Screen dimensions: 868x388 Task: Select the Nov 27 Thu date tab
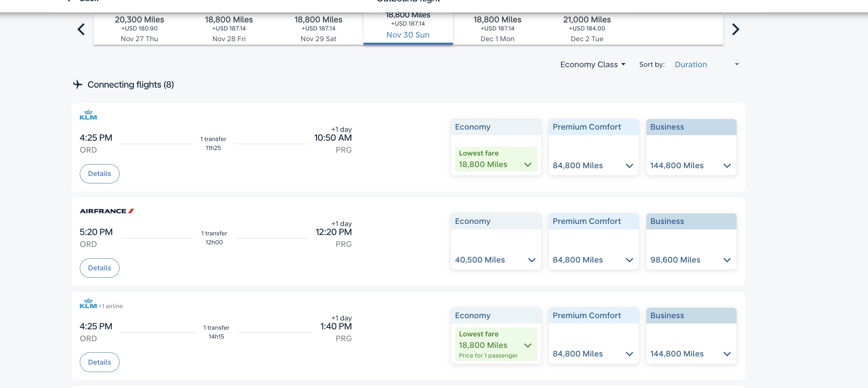[x=139, y=29]
